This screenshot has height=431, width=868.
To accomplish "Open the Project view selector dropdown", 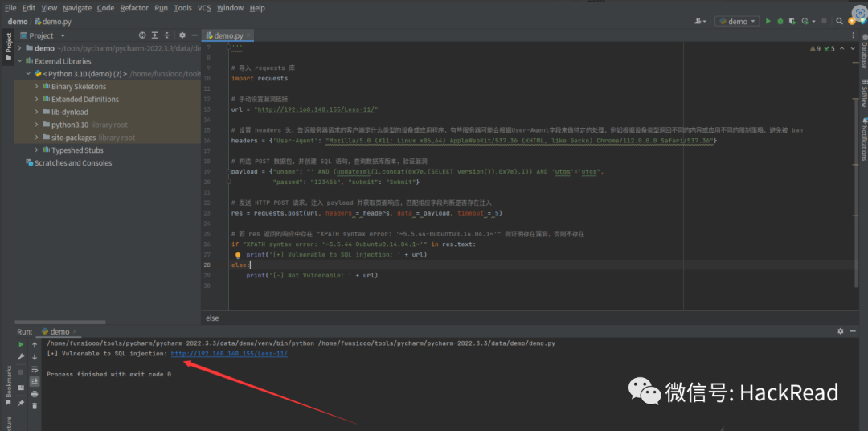I will coord(43,35).
